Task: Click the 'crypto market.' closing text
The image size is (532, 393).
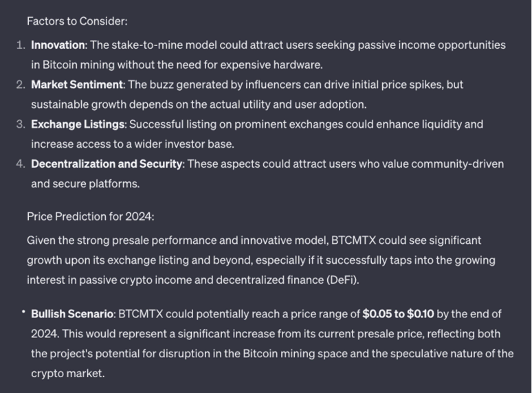Action: tap(68, 373)
